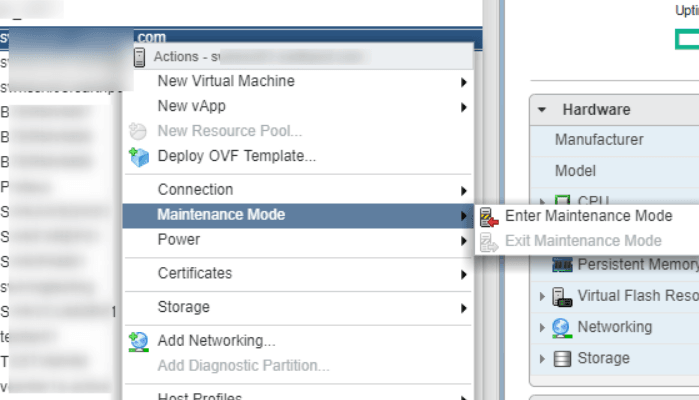Expand the Networking hardware row
The height and width of the screenshot is (400, 699).
543,327
